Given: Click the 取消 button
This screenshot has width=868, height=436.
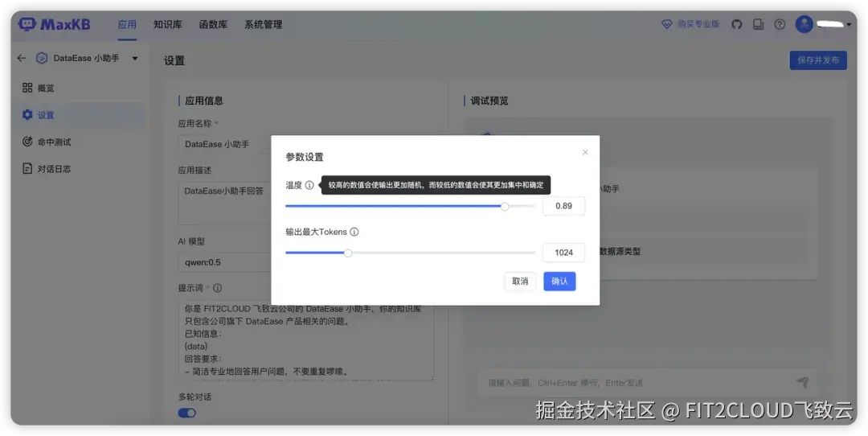Looking at the screenshot, I should 520,282.
